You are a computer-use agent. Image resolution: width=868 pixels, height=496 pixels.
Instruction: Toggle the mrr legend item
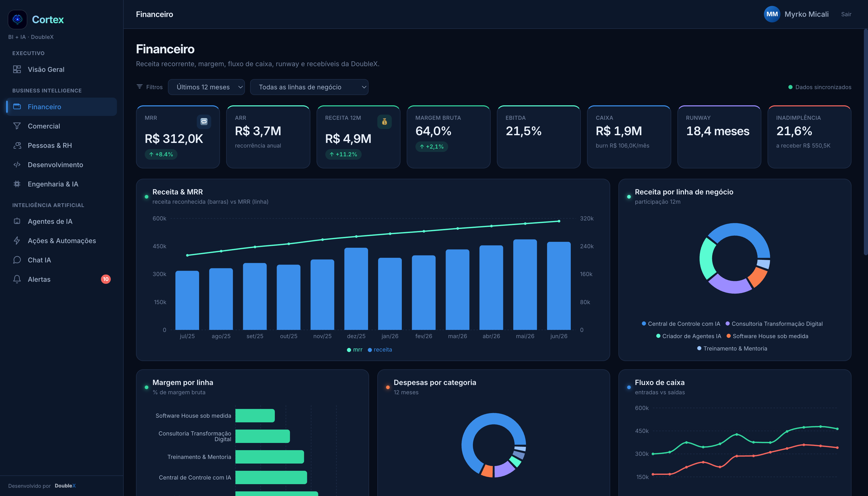click(x=354, y=350)
